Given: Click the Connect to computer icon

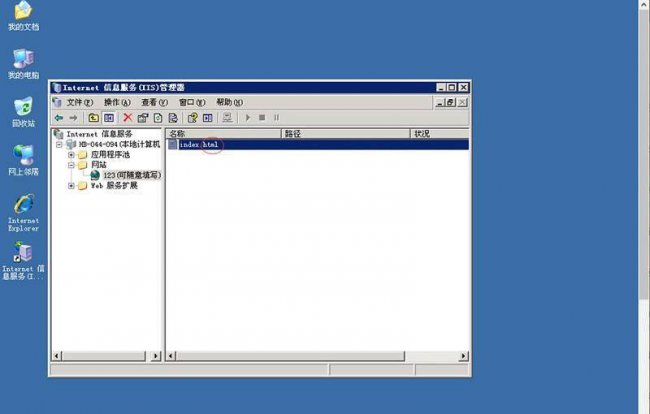Looking at the screenshot, I should point(227,118).
